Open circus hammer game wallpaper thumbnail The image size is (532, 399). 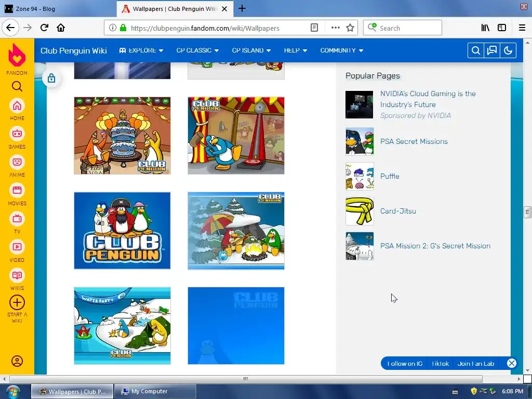click(236, 136)
